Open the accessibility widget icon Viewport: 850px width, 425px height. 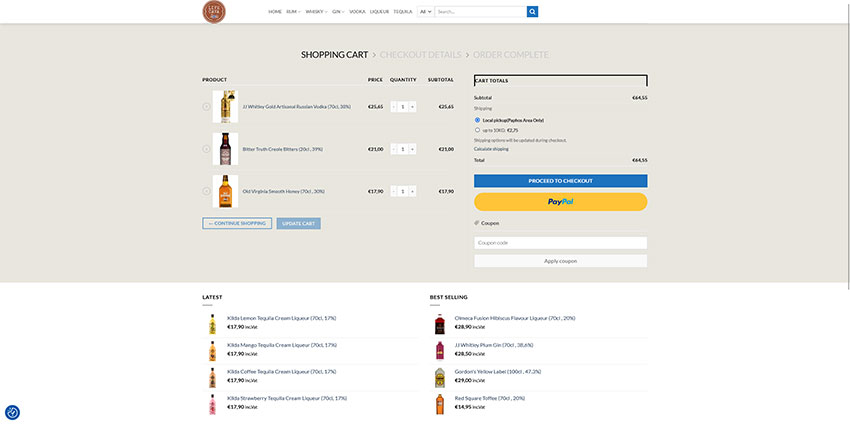point(12,412)
